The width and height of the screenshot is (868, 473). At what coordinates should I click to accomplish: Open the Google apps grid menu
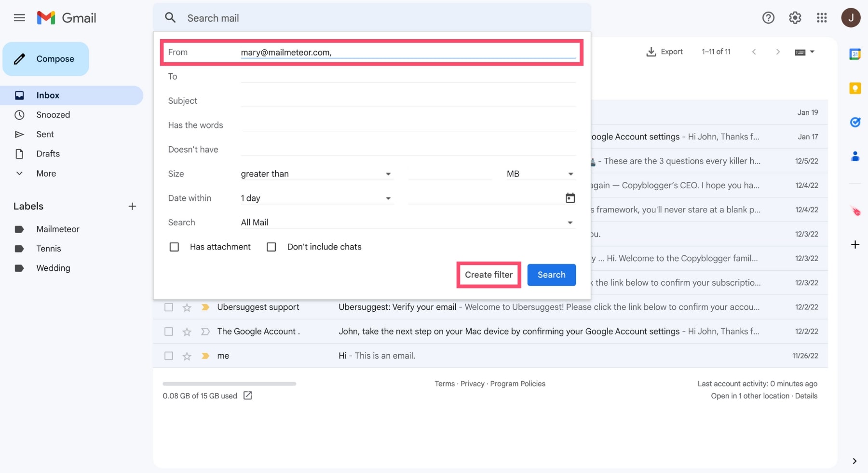coord(822,17)
